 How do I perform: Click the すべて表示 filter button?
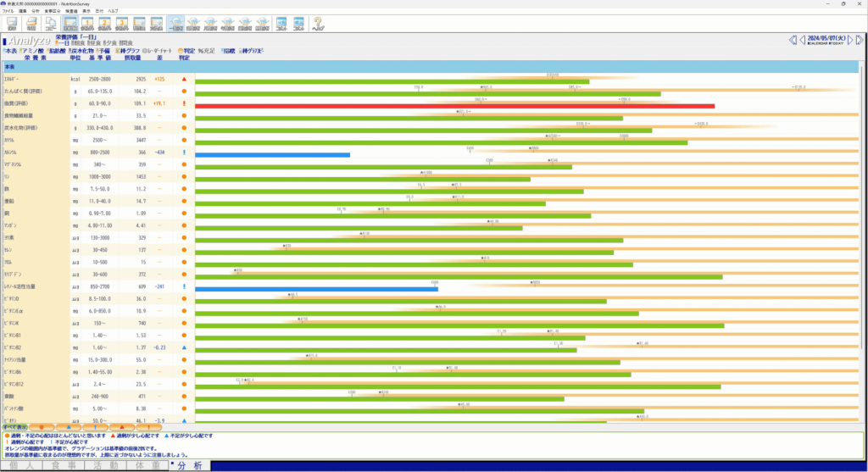(x=14, y=427)
